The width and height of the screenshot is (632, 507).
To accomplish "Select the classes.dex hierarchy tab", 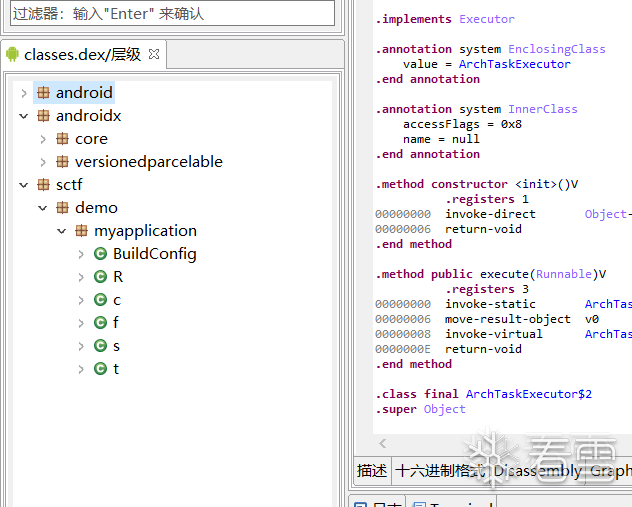I will 83,54.
